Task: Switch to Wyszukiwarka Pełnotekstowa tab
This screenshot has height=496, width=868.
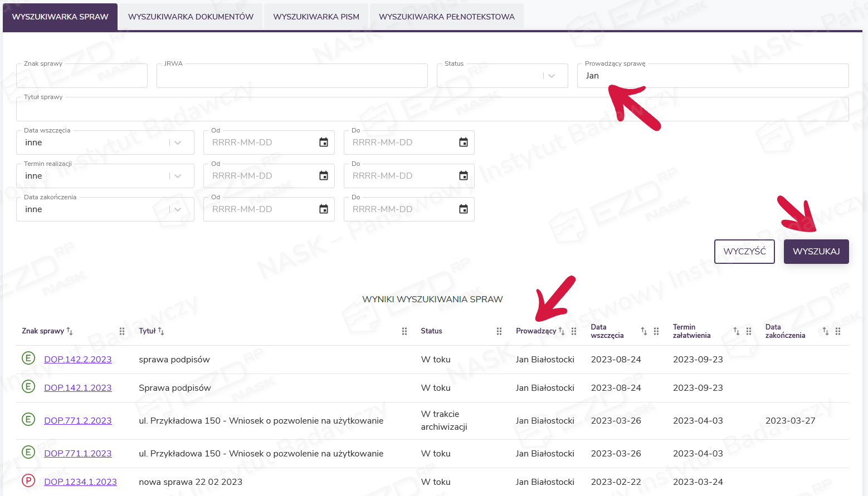Action: point(446,17)
